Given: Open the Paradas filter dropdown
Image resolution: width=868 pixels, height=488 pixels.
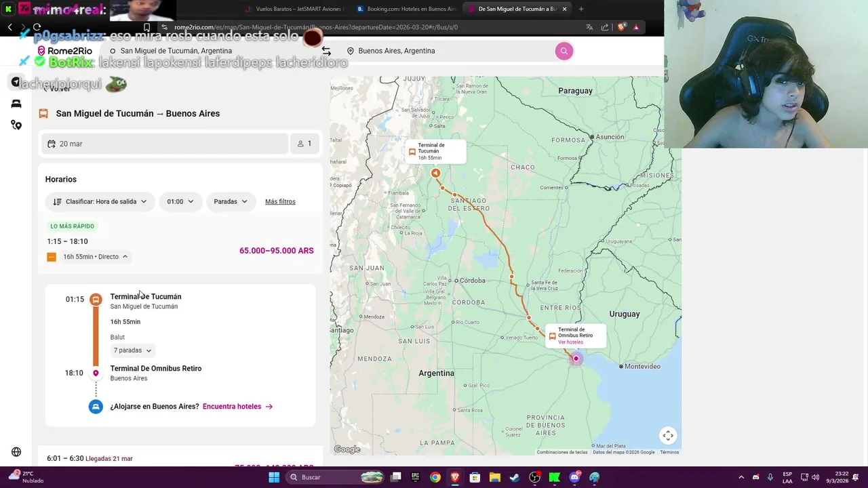Looking at the screenshot, I should (x=231, y=201).
